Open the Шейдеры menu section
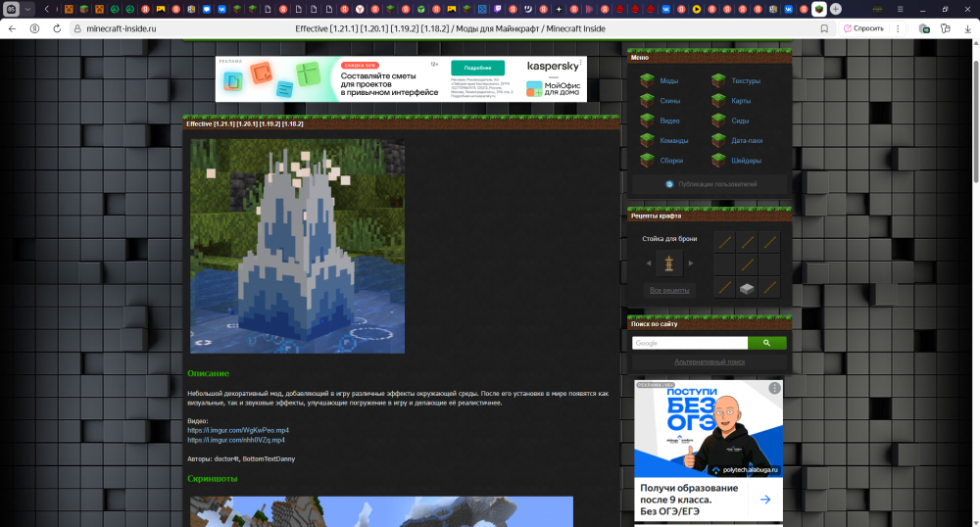Screen dimensions: 980x527 pyautogui.click(x=746, y=161)
